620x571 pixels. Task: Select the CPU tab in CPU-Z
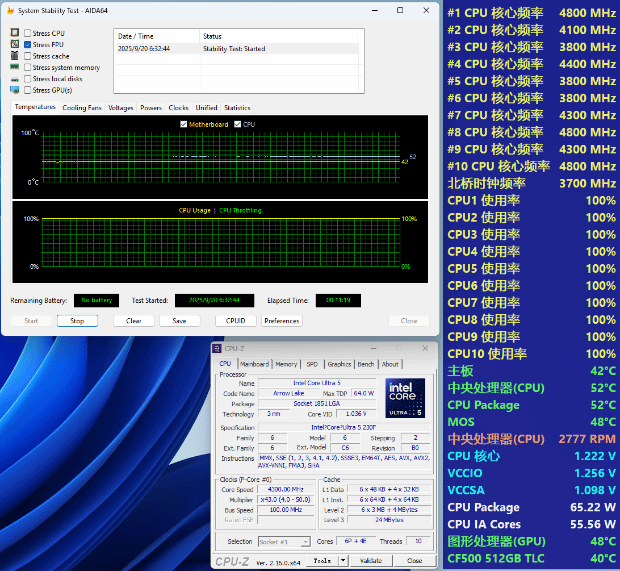point(225,363)
